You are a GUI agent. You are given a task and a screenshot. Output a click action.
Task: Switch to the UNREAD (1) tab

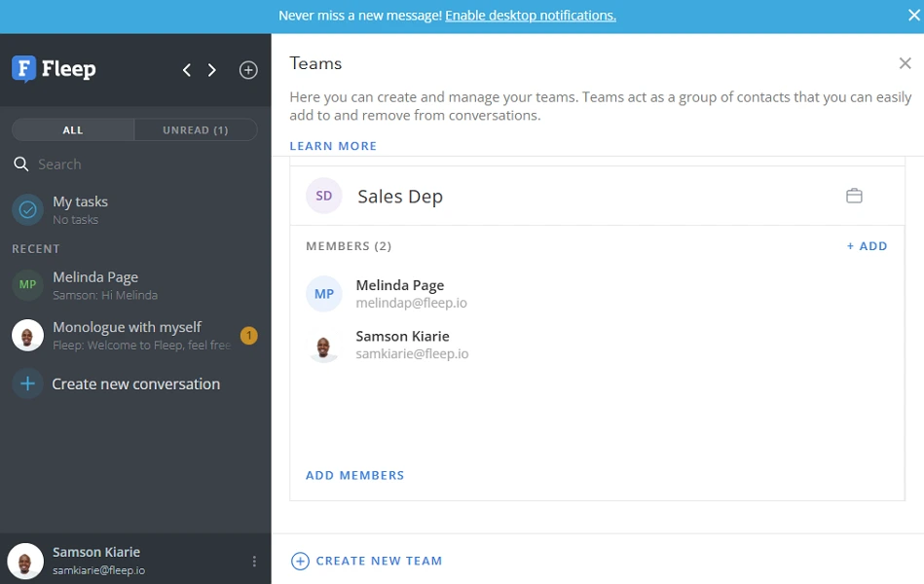(195, 129)
